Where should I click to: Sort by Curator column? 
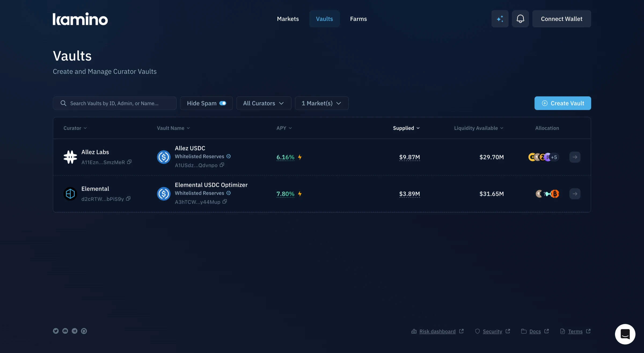pos(75,128)
